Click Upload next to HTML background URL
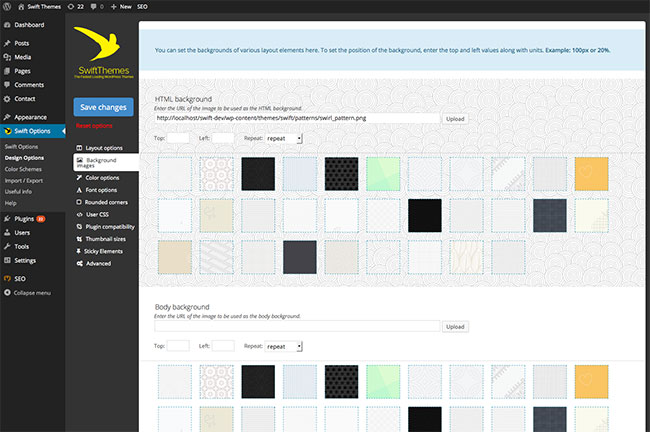This screenshot has width=650, height=432. click(x=455, y=119)
